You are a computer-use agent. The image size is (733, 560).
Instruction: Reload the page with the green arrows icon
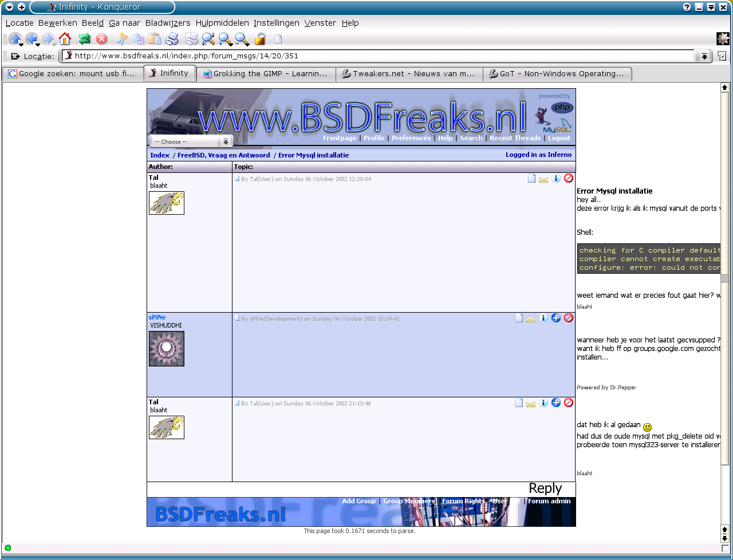pyautogui.click(x=85, y=39)
